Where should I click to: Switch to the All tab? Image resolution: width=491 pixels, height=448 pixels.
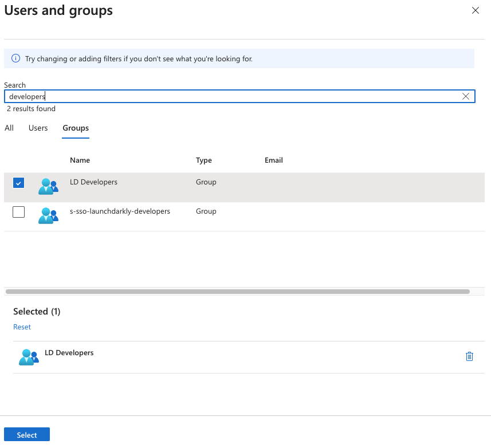click(9, 128)
